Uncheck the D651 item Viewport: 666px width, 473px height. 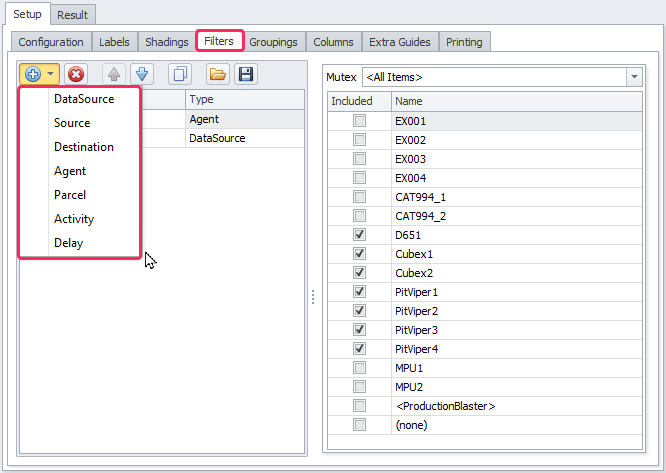click(x=359, y=235)
